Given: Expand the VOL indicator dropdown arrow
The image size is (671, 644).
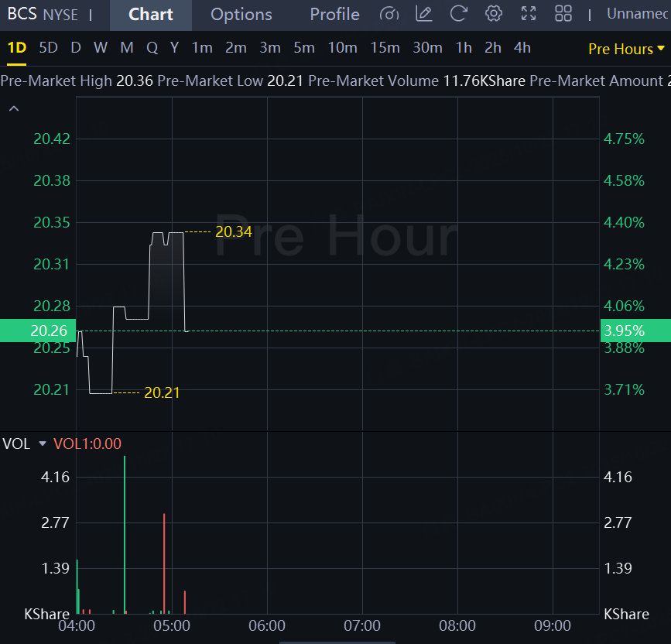Looking at the screenshot, I should click(x=43, y=444).
